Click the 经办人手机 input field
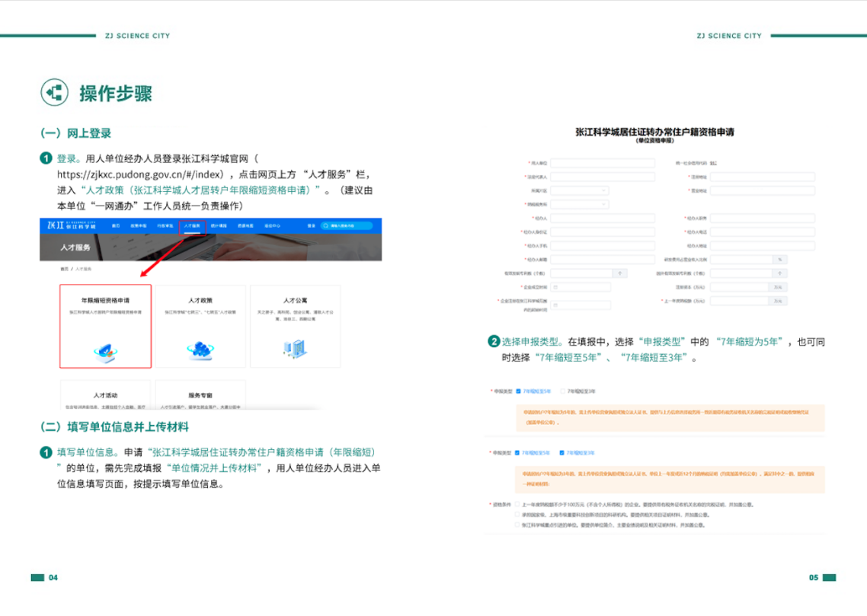The width and height of the screenshot is (867, 616). pyautogui.click(x=603, y=246)
